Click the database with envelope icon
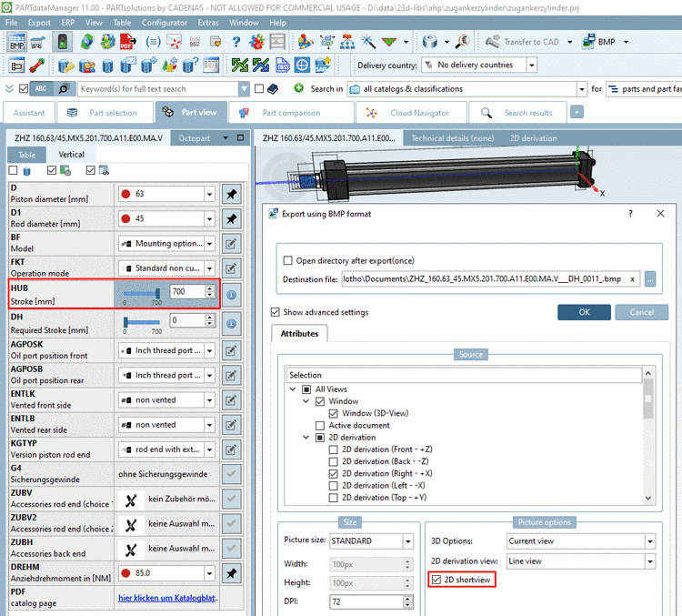Screen dimensions: 682x616 (x=127, y=66)
